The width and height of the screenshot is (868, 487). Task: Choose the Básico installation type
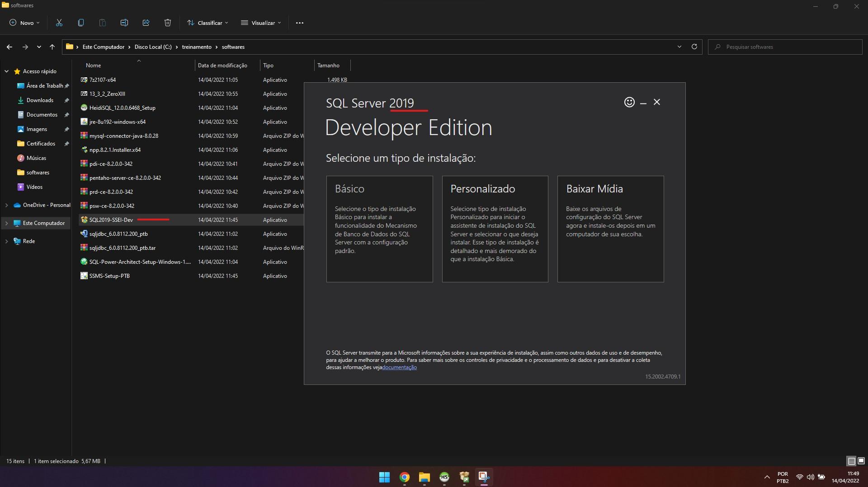click(379, 229)
